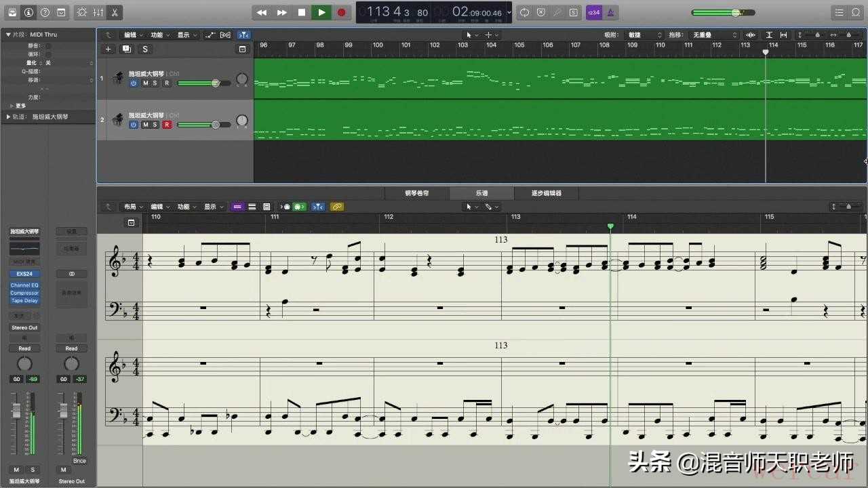Toggle the count-in 1234 button

click(593, 12)
